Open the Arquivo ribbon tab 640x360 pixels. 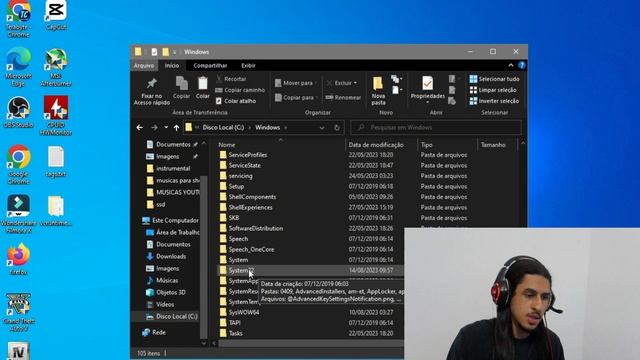(x=144, y=65)
